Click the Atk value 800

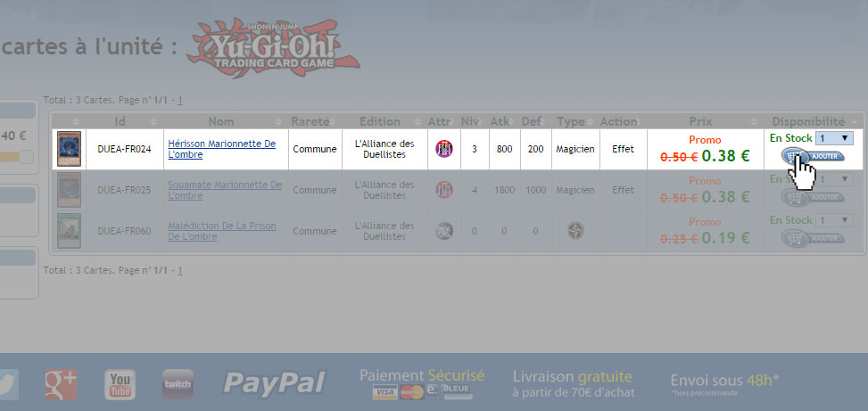pyautogui.click(x=504, y=149)
